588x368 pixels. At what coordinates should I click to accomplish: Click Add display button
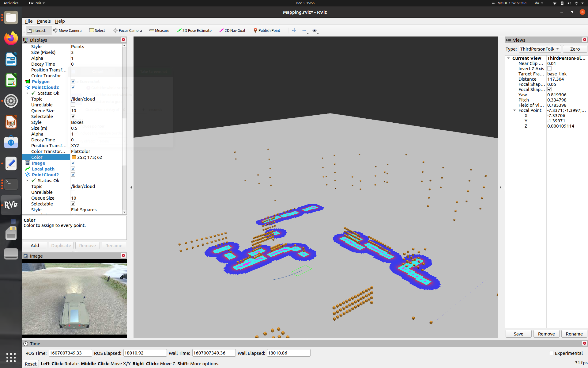[x=35, y=246]
